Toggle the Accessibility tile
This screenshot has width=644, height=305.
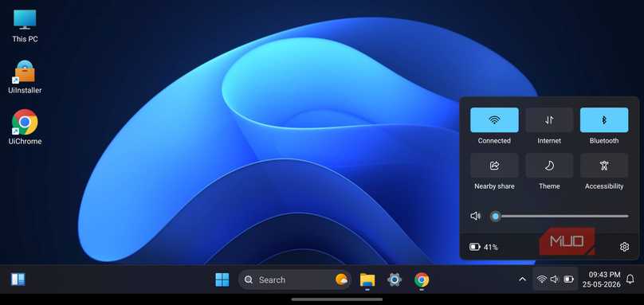(604, 166)
